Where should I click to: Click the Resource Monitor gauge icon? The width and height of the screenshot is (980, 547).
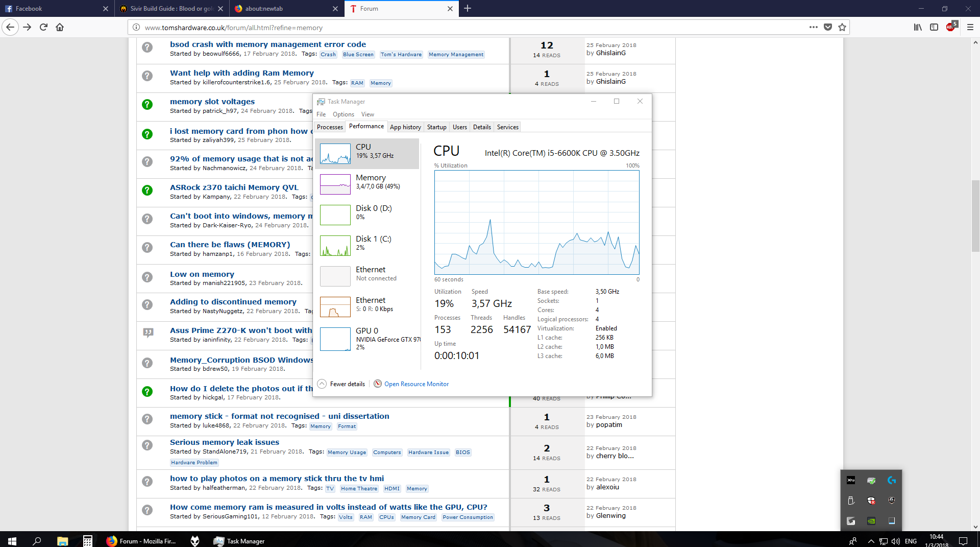click(378, 384)
